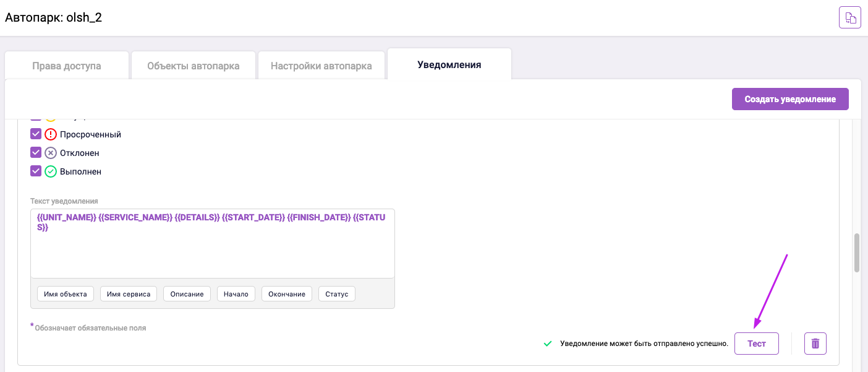
Task: Go to the Настройки автопарка tab
Action: coord(321,66)
